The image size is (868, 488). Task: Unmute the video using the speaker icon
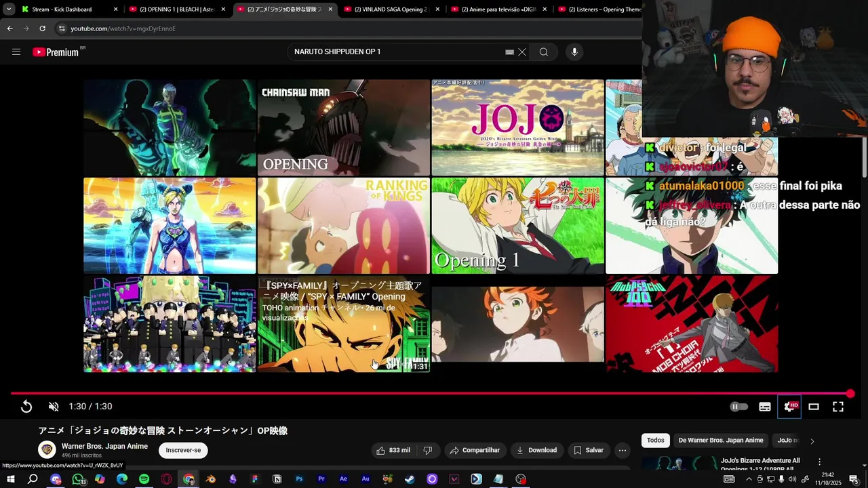click(x=54, y=407)
